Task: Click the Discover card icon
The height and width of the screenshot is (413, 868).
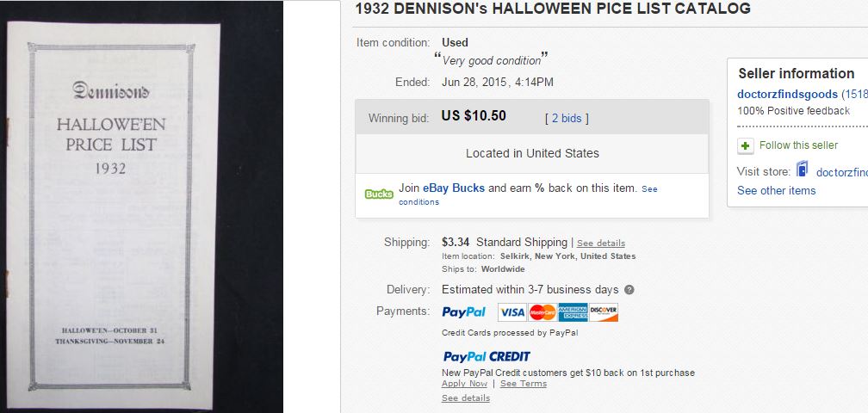Action: pyautogui.click(x=604, y=312)
